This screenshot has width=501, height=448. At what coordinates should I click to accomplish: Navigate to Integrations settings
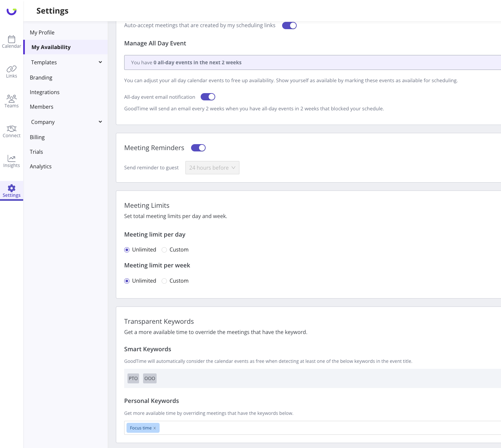[x=45, y=92]
